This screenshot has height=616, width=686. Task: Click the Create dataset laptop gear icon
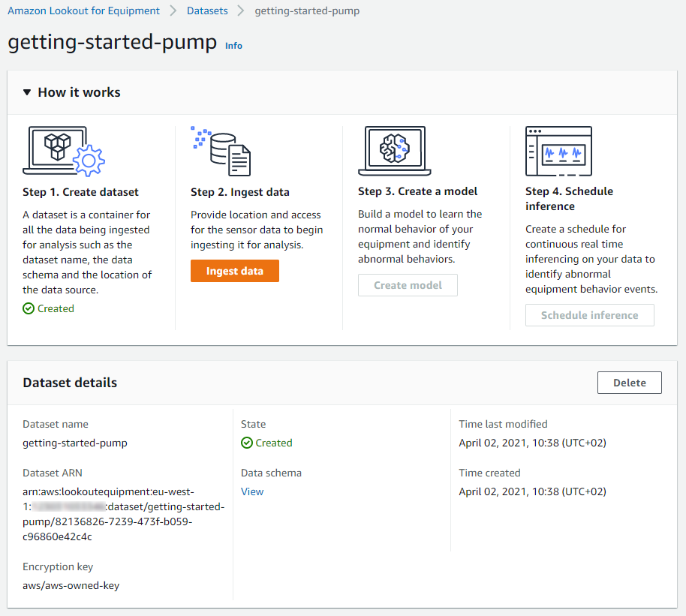64,152
